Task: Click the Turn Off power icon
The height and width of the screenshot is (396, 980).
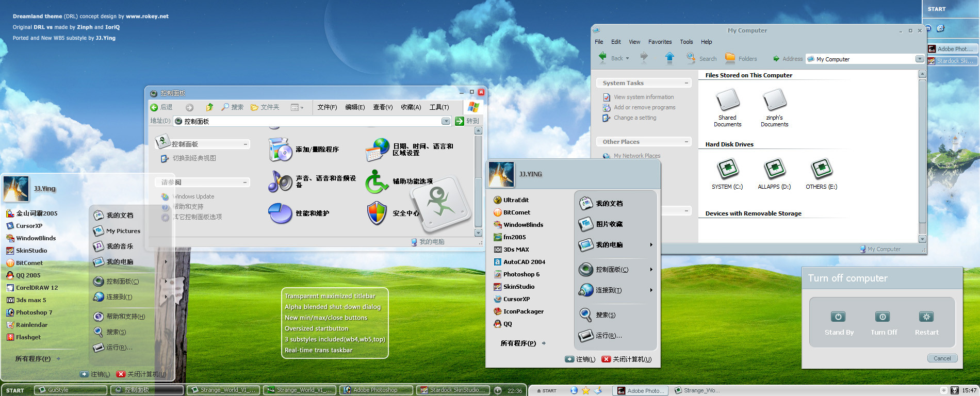Action: pyautogui.click(x=883, y=317)
